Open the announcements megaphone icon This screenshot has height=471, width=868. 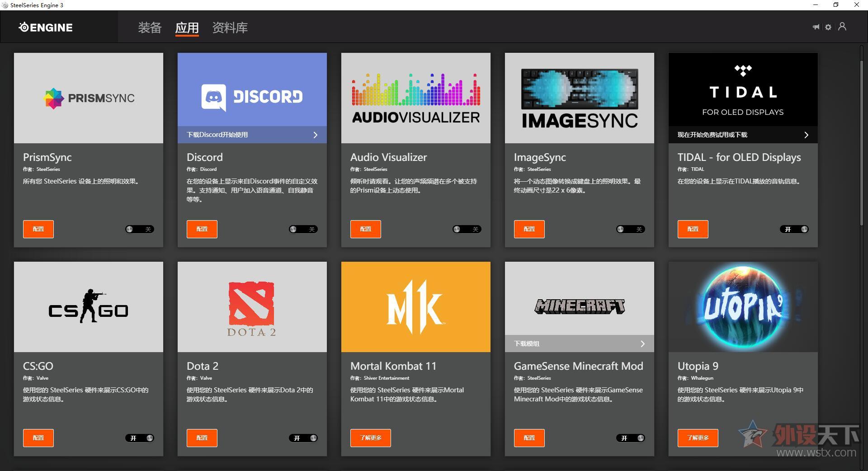pos(816,27)
